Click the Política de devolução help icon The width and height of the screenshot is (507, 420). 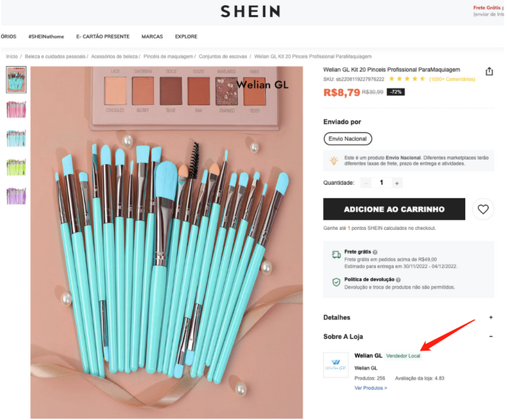pos(399,280)
